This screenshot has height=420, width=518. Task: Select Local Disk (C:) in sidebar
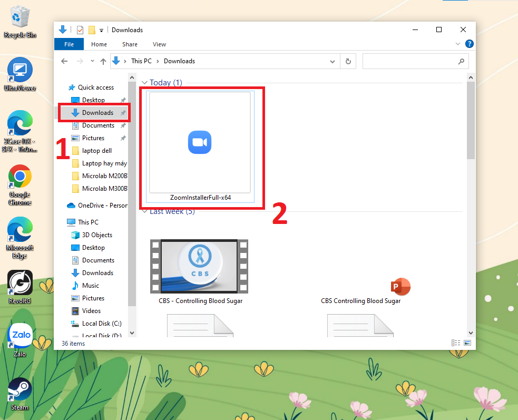(x=102, y=324)
